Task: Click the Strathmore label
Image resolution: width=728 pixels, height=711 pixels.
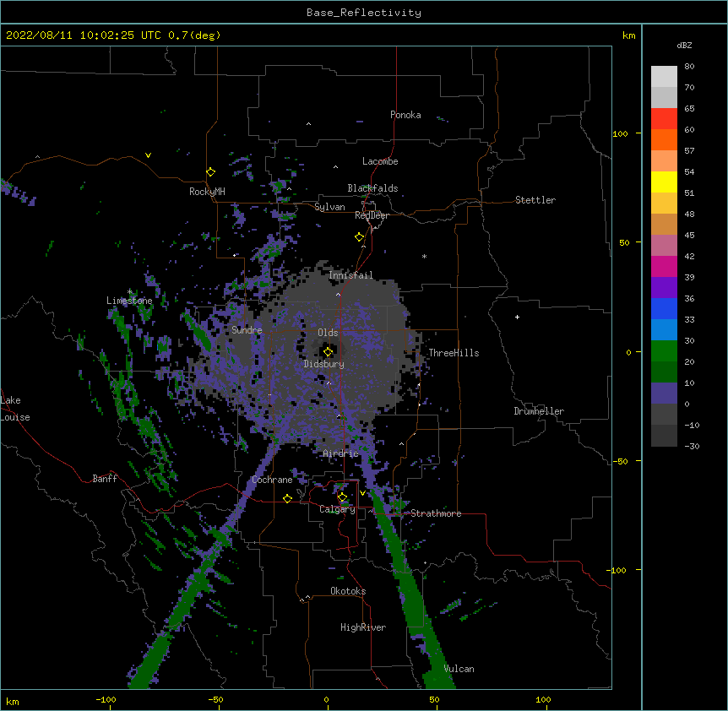Action: [x=436, y=513]
